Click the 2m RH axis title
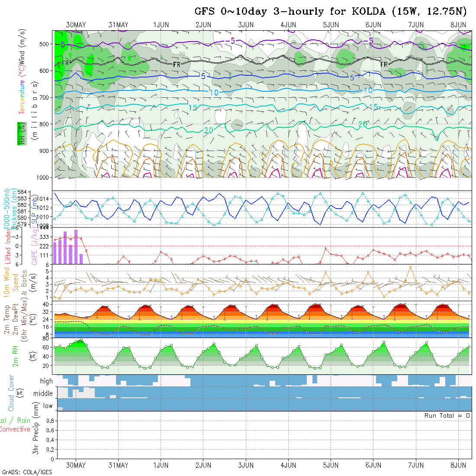This screenshot has height=476, width=476. pos(16,355)
